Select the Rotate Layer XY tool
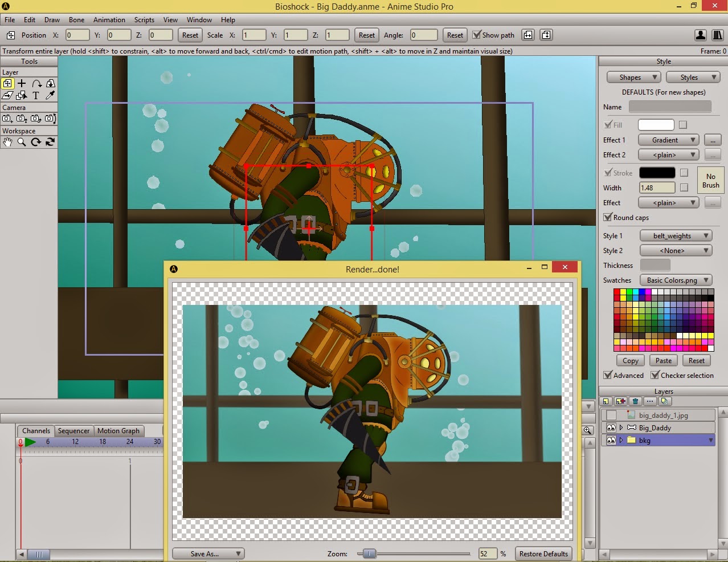 [x=50, y=83]
